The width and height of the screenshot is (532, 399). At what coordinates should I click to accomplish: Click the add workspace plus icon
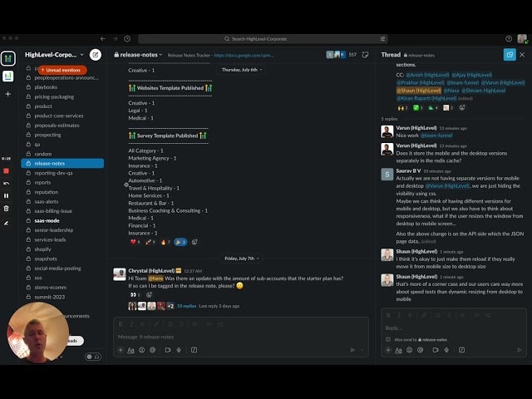[7, 94]
